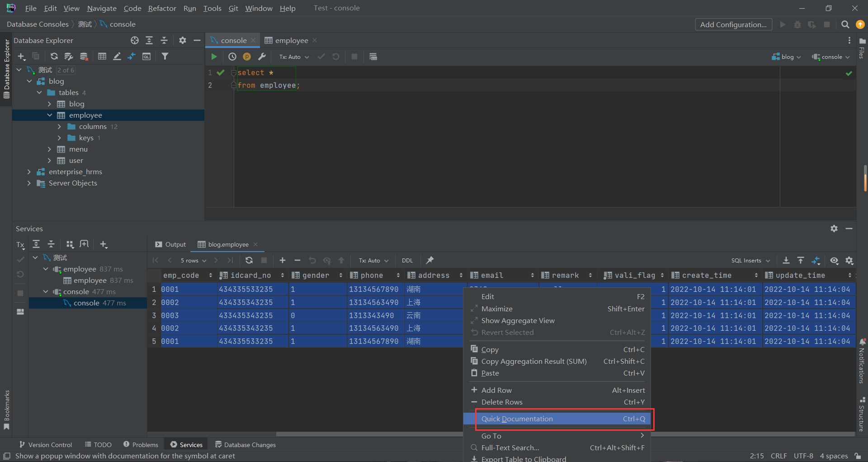The image size is (868, 462).
Task: Expand the enterprise_hrms schema
Action: tap(29, 172)
